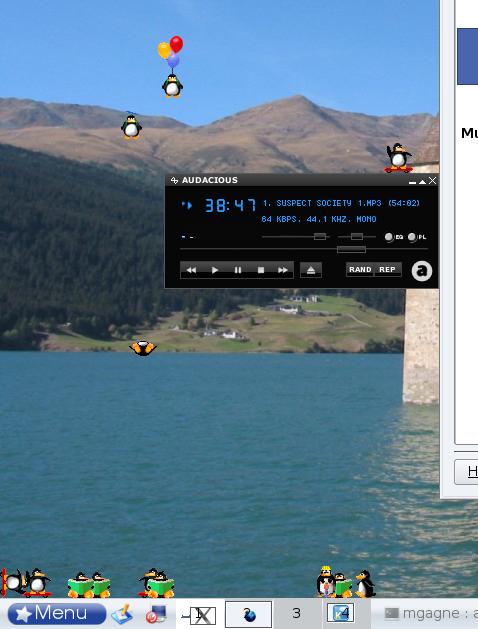Switch to virtual desktop 3
Viewport: 478px width, 629px height.
click(x=296, y=613)
